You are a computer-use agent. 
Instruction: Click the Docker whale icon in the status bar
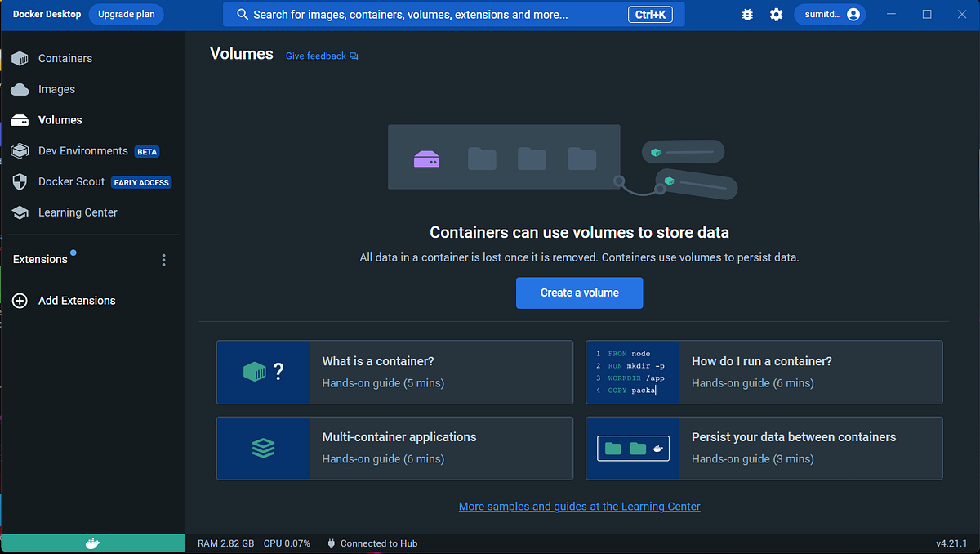[x=92, y=543]
